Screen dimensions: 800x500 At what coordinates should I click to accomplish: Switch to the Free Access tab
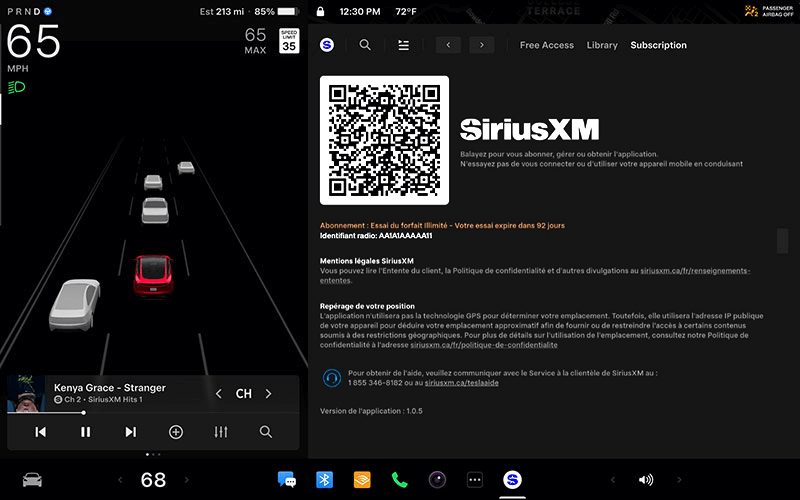tap(546, 45)
